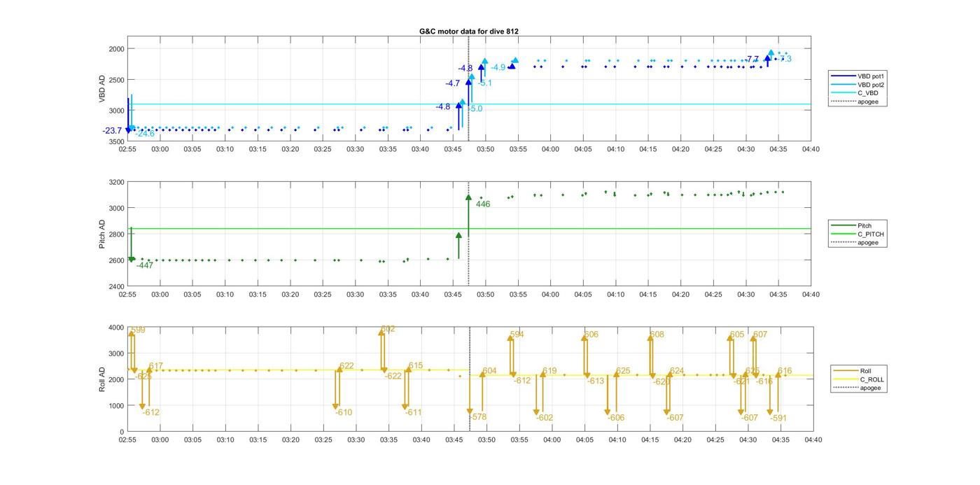Click the "605" roll data label
The width and height of the screenshot is (980, 485).
737,335
